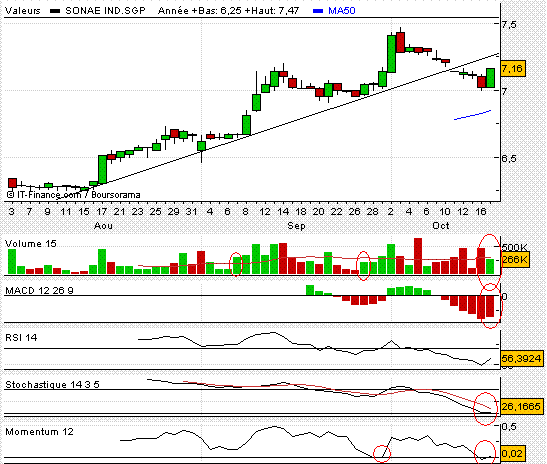Click the blue MA50 legend swatch
The width and height of the screenshot is (547, 464).
(x=318, y=11)
